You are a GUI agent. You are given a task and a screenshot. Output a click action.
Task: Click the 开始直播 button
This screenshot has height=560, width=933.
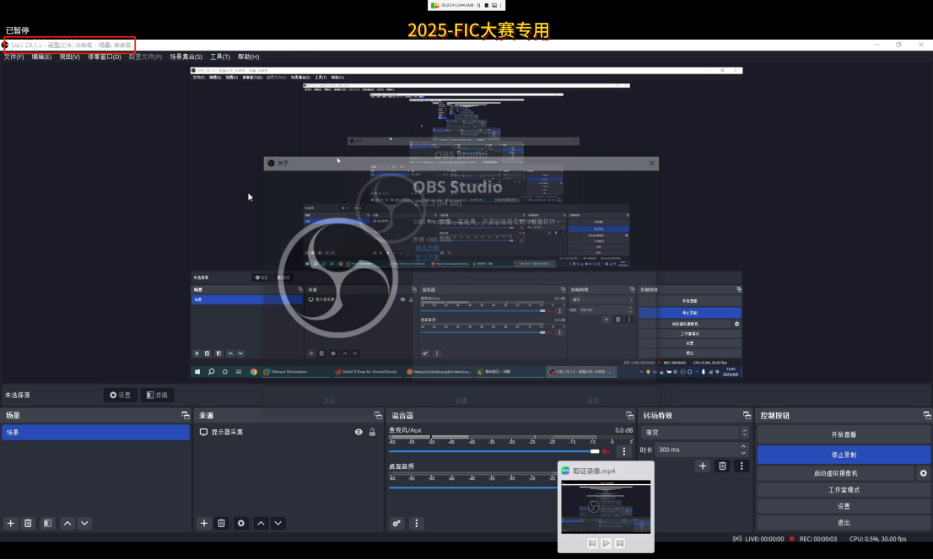[844, 434]
